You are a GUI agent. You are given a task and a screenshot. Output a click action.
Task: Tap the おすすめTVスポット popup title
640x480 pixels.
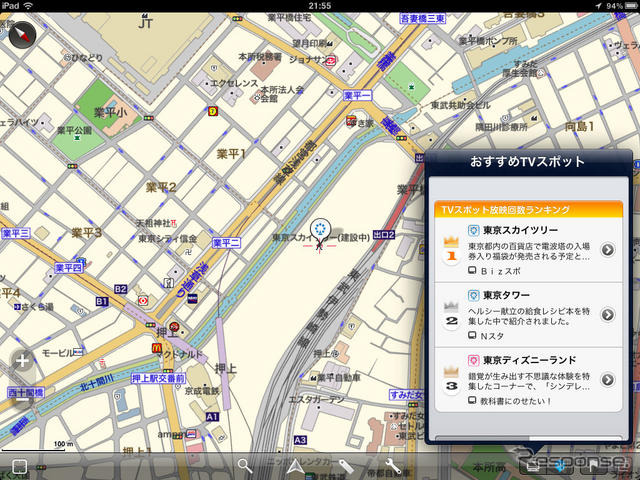coord(527,162)
